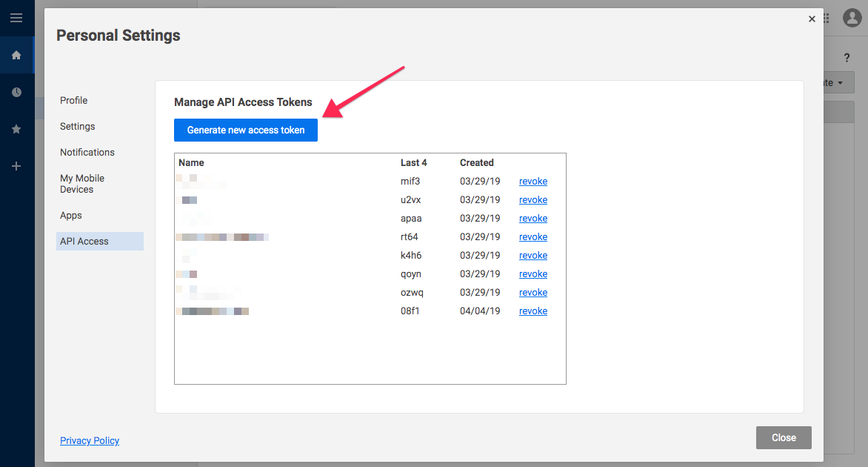Dismiss the dialog with the Close button
This screenshot has height=467, width=868.
tap(783, 437)
